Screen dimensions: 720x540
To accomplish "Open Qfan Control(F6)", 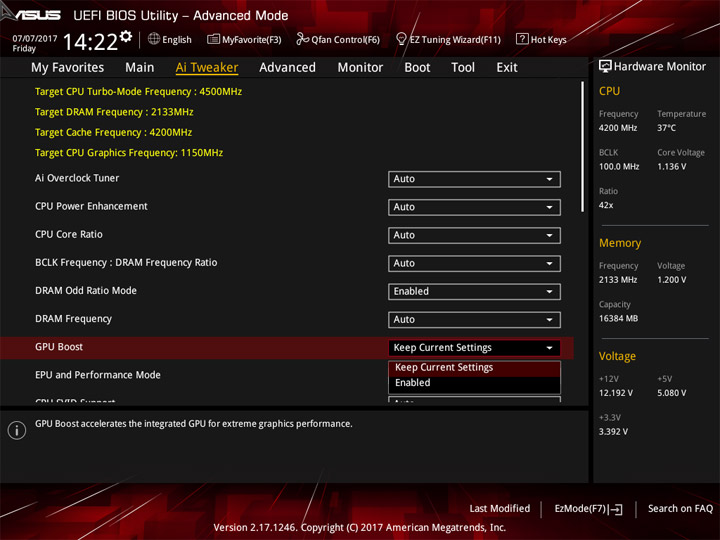I will point(338,39).
